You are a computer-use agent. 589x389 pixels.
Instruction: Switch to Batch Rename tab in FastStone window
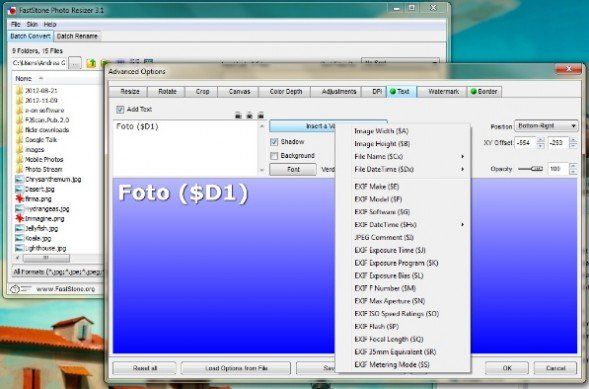click(77, 36)
